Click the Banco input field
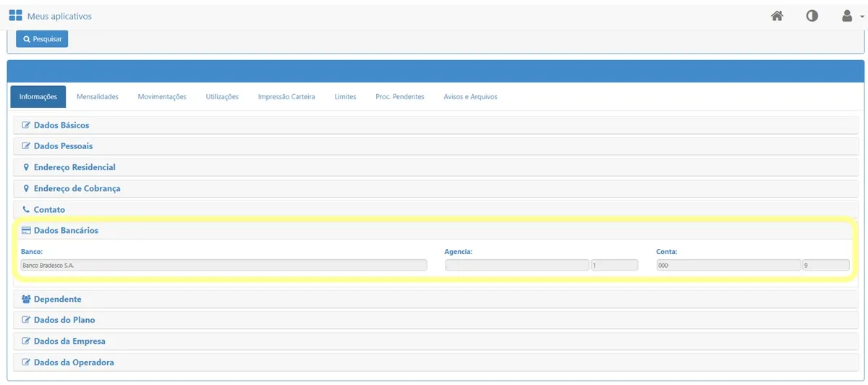Viewport: 868px width, 385px height. (x=224, y=266)
